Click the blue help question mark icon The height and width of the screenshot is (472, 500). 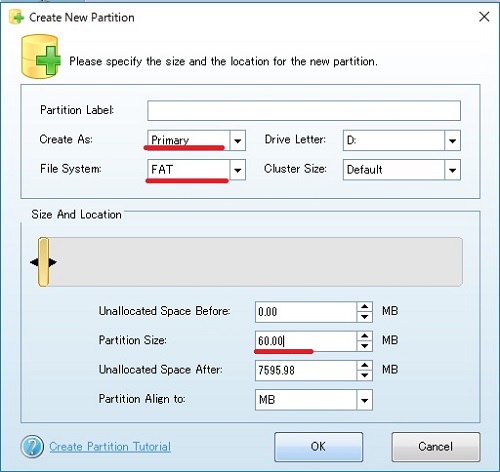pos(32,446)
